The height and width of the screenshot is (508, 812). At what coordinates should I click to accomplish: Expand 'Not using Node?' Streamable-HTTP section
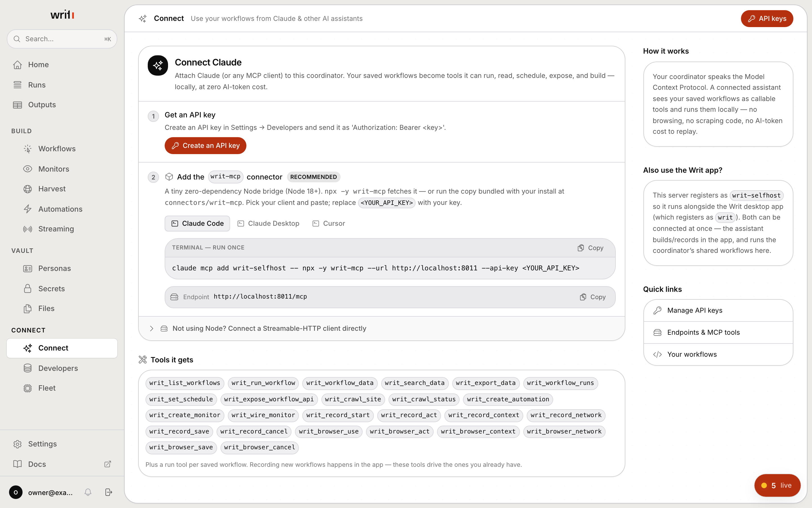381,328
